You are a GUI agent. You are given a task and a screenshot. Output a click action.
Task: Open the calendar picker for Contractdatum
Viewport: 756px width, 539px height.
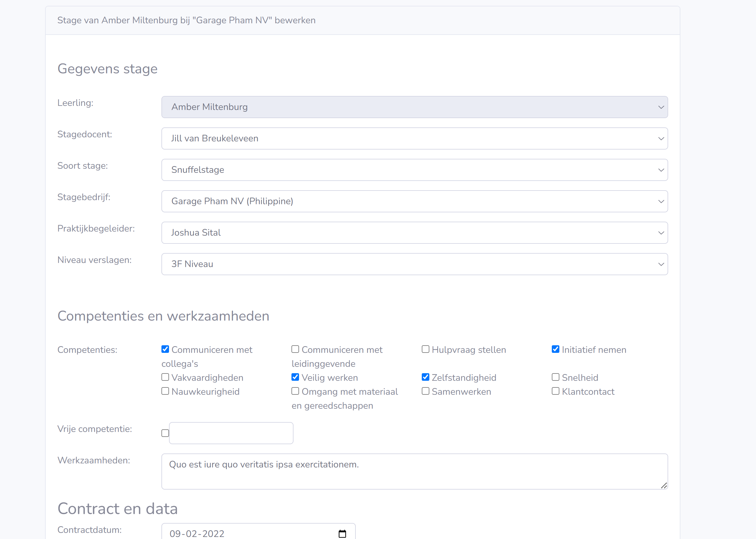pyautogui.click(x=342, y=533)
